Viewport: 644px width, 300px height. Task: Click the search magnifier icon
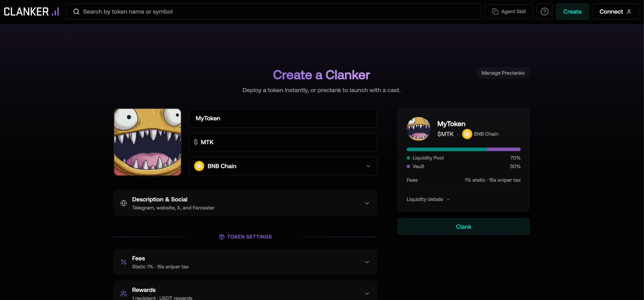pyautogui.click(x=76, y=12)
